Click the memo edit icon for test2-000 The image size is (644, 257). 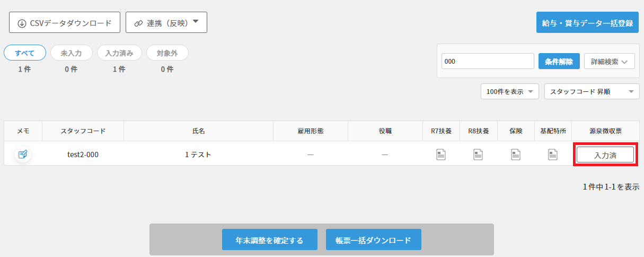[23, 155]
